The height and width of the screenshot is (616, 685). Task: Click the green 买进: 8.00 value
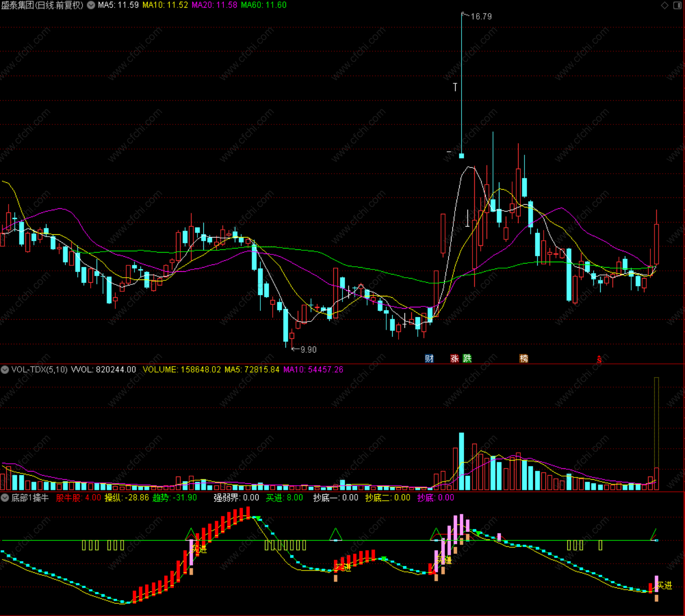pos(285,497)
